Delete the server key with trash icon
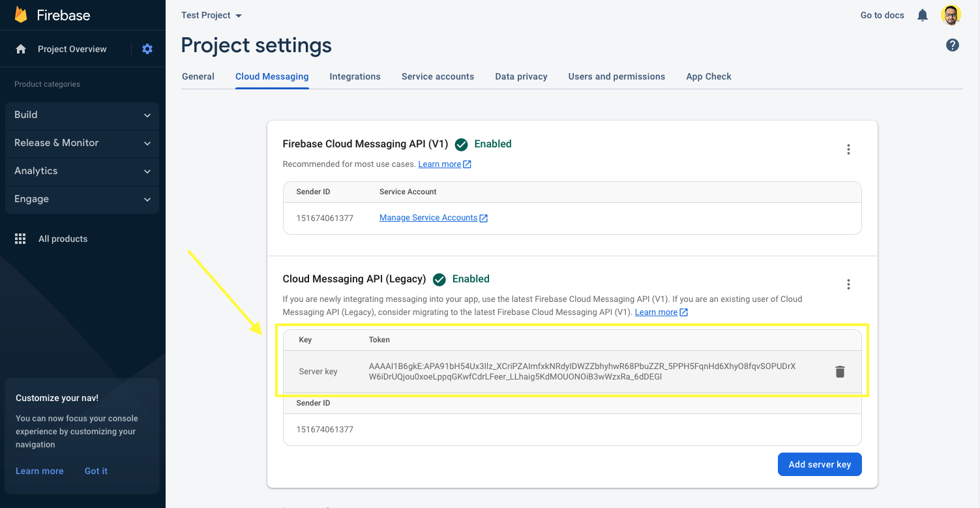The width and height of the screenshot is (980, 508). tap(840, 372)
